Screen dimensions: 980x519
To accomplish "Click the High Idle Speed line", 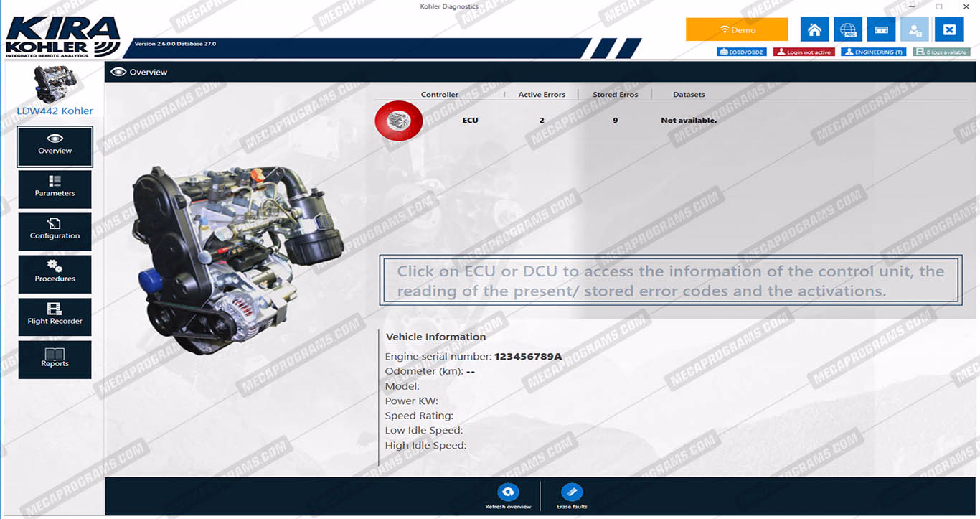I will [x=425, y=446].
